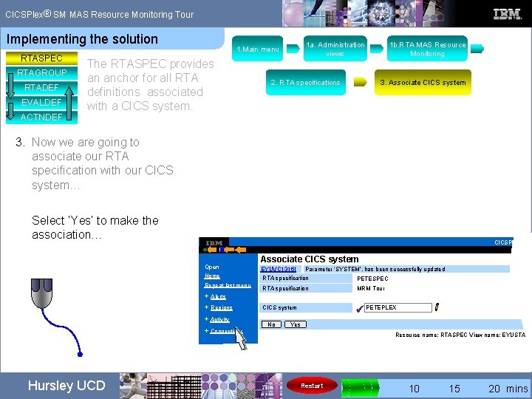Click the IBM logo in the header
Image resolution: width=532 pixels, height=399 pixels.
coord(507,14)
